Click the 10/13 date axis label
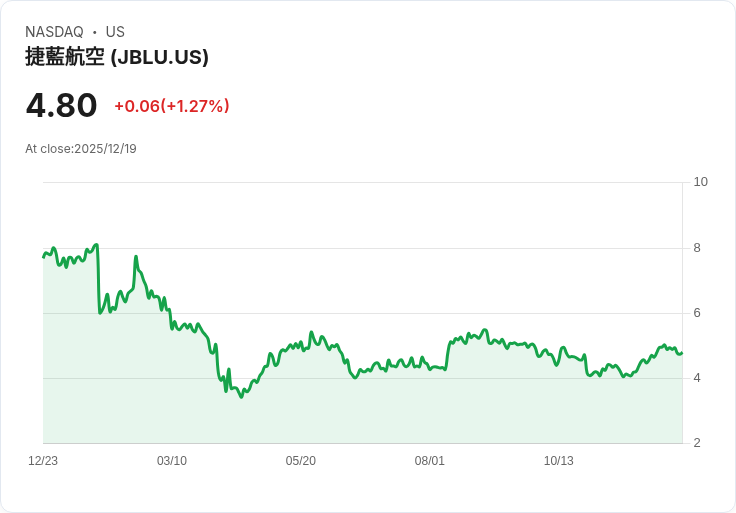Image resolution: width=736 pixels, height=513 pixels. [x=559, y=461]
